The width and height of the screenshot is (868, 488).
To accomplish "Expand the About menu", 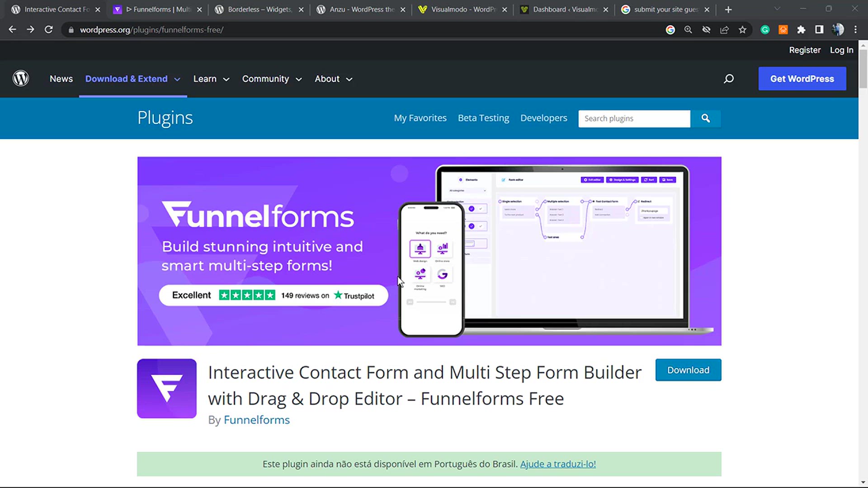I will tap(333, 79).
